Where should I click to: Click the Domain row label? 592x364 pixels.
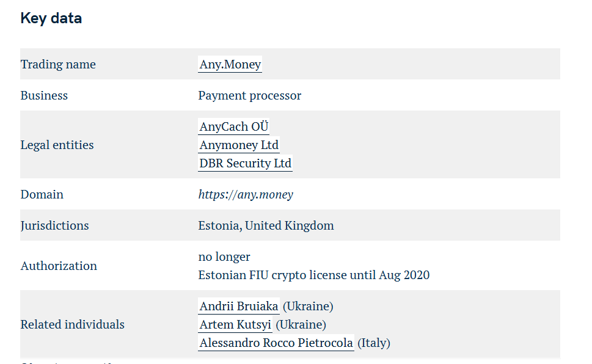click(x=42, y=194)
